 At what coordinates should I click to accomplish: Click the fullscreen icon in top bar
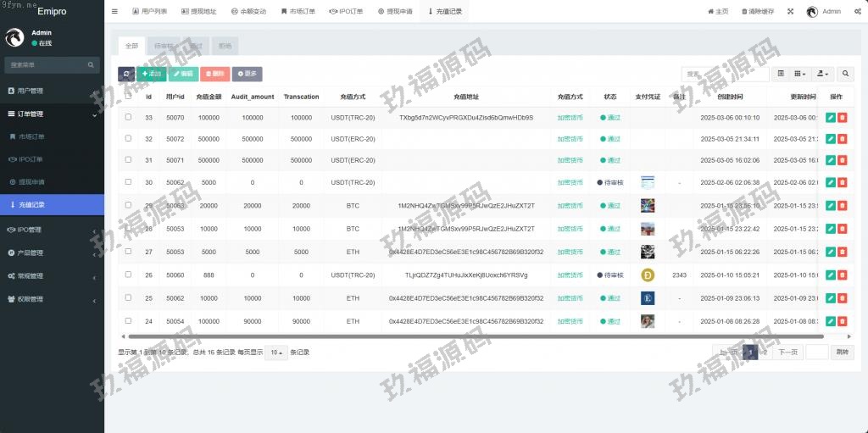(791, 12)
